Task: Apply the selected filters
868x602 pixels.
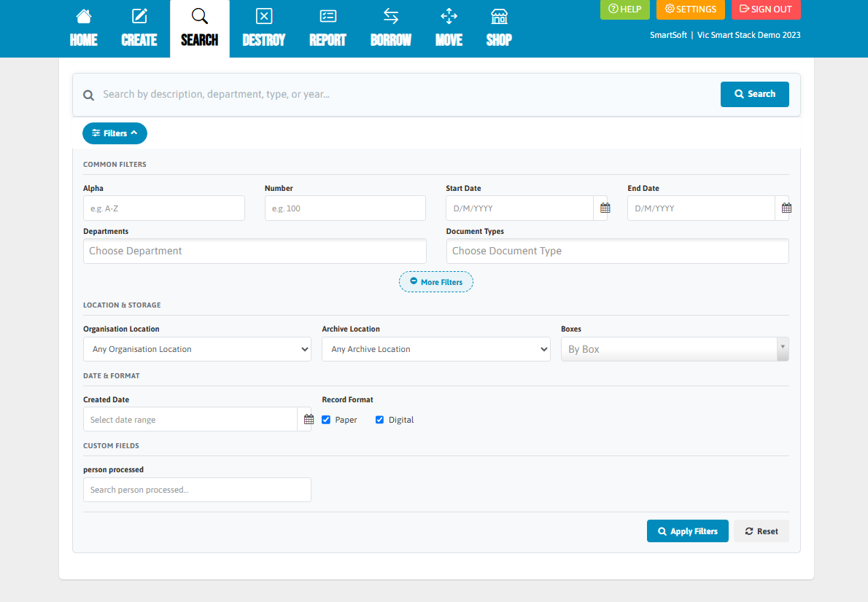Action: click(x=688, y=531)
